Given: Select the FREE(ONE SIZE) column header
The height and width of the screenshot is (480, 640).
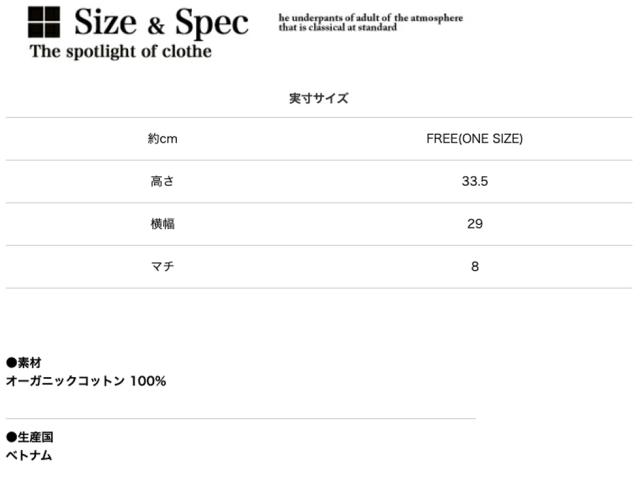Looking at the screenshot, I should pos(474,139).
